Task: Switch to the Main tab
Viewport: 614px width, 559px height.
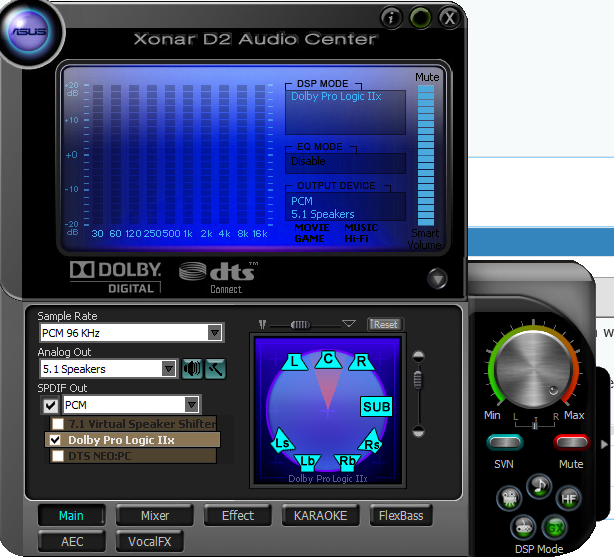Action: (71, 516)
